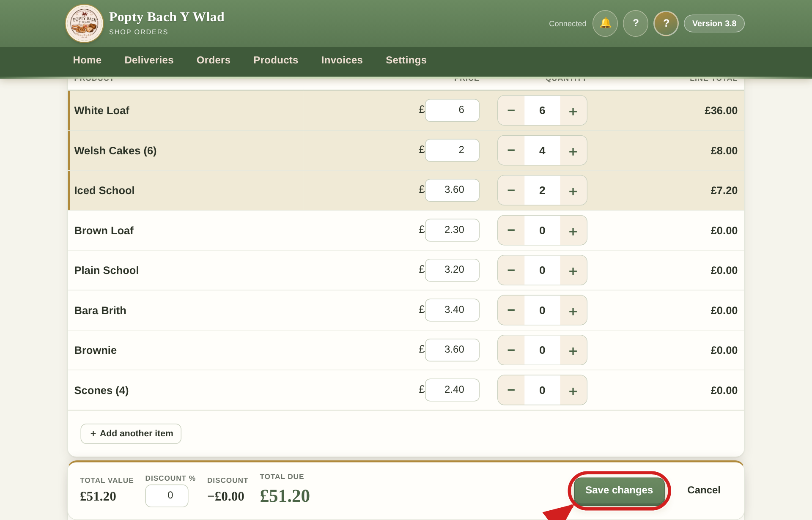Decrease Welsh Cakes (6) quantity

pyautogui.click(x=511, y=151)
